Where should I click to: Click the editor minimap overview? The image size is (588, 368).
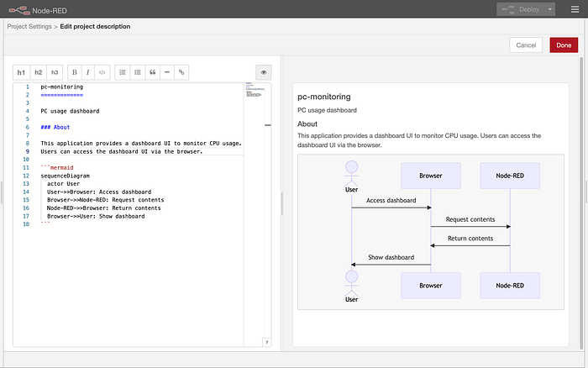pos(255,90)
